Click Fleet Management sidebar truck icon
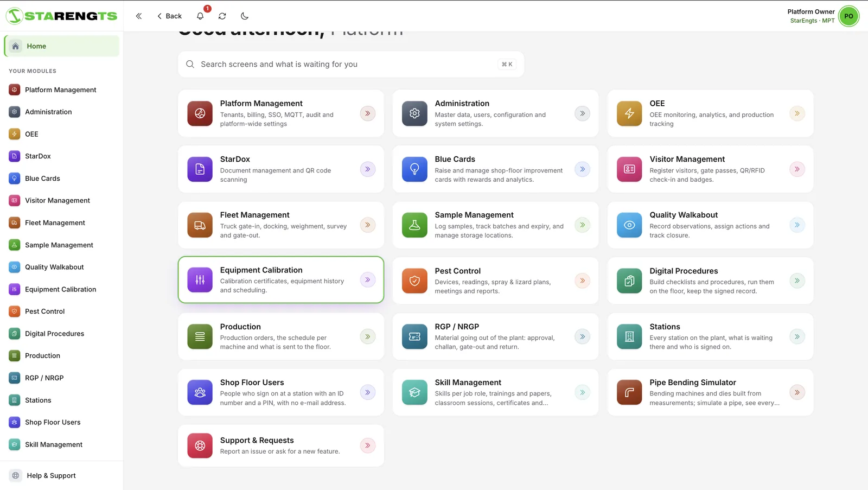Image resolution: width=868 pixels, height=490 pixels. pos(15,222)
